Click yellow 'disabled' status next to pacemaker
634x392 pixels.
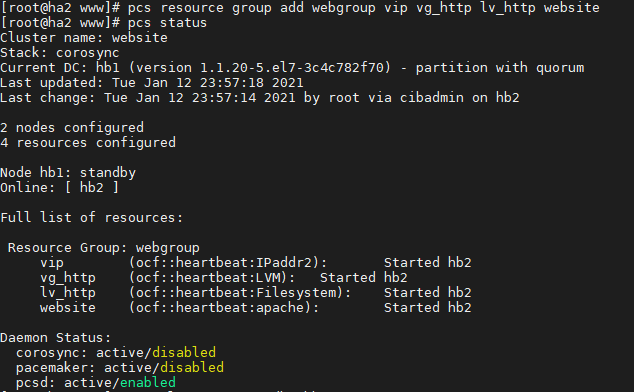192,367
